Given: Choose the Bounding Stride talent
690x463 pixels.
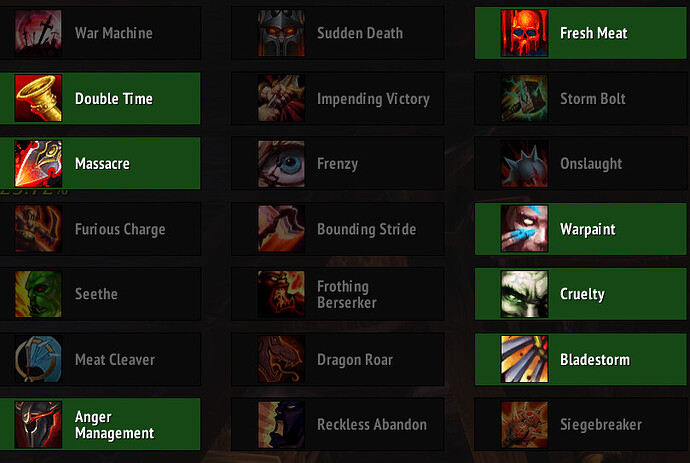Looking at the screenshot, I should click(x=338, y=229).
